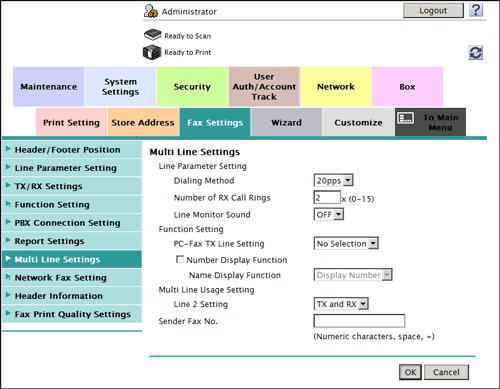
Task: Switch to the Network tab
Action: pyautogui.click(x=336, y=87)
